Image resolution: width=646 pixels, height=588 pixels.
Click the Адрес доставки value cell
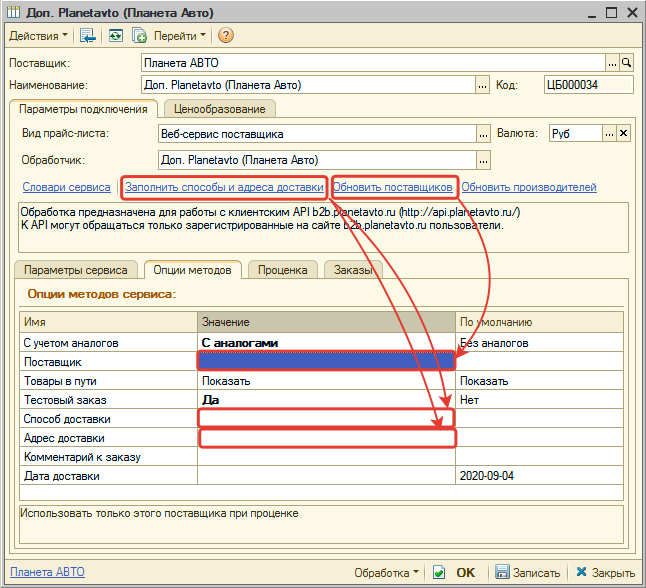328,438
